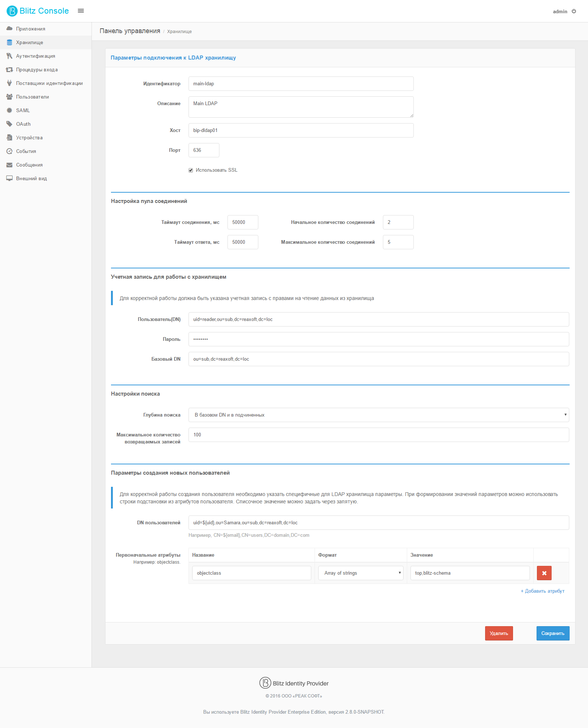Screen dimensions: 588x728
Task: Open the Array of strings format dropdown
Action: pos(361,573)
